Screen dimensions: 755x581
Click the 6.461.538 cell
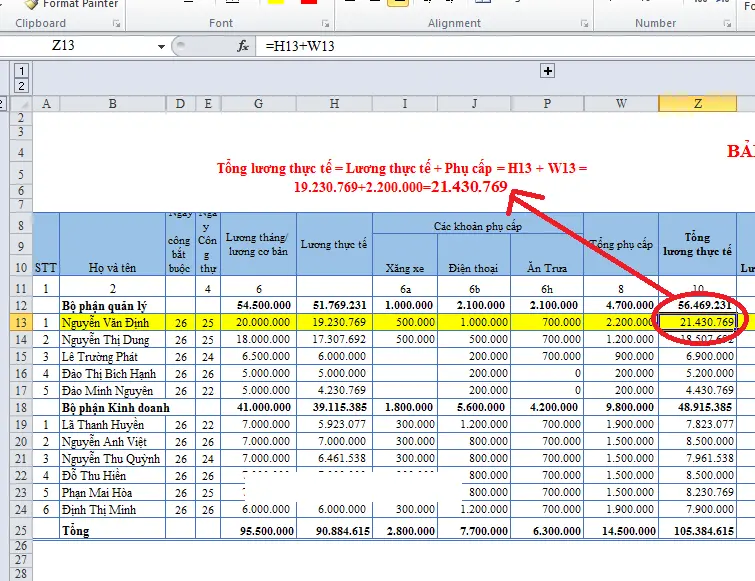pyautogui.click(x=334, y=459)
